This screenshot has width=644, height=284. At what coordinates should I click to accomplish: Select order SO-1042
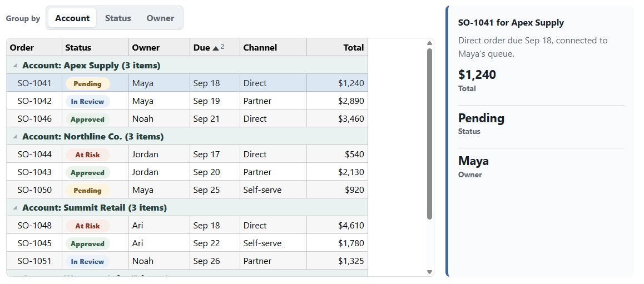tap(187, 101)
